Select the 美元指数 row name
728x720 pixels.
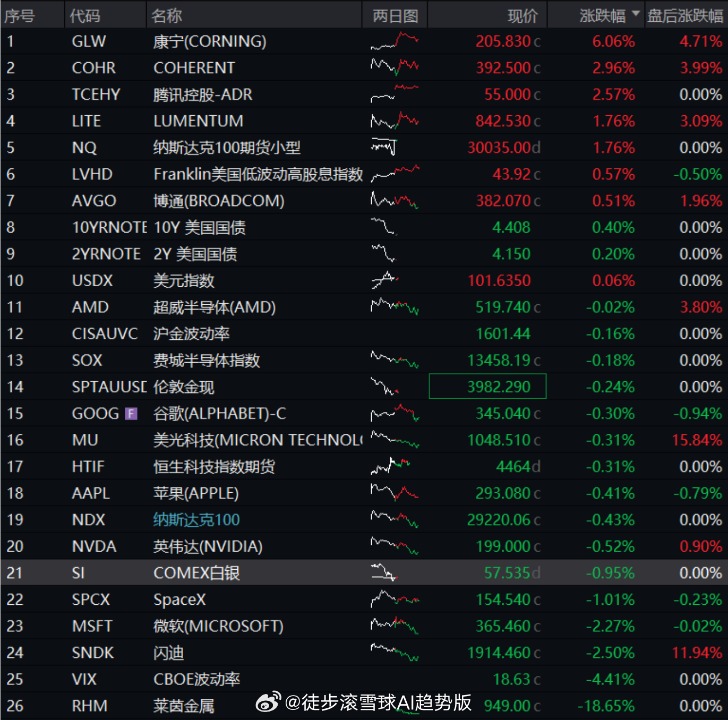tap(184, 281)
